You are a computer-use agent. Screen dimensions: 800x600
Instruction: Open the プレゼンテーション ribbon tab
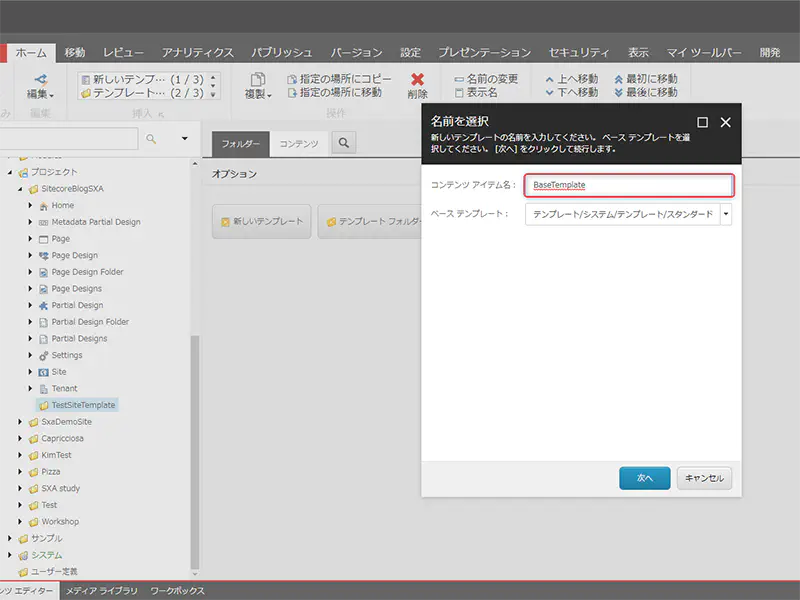pyautogui.click(x=485, y=53)
